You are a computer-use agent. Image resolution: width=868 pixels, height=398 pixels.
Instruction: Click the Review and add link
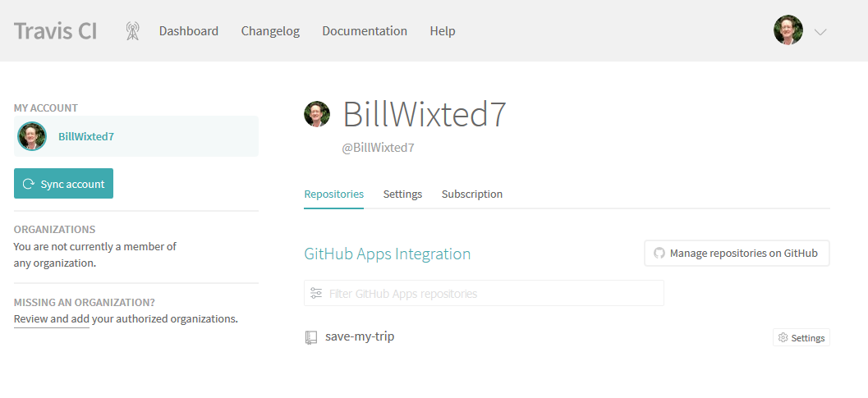(x=52, y=319)
